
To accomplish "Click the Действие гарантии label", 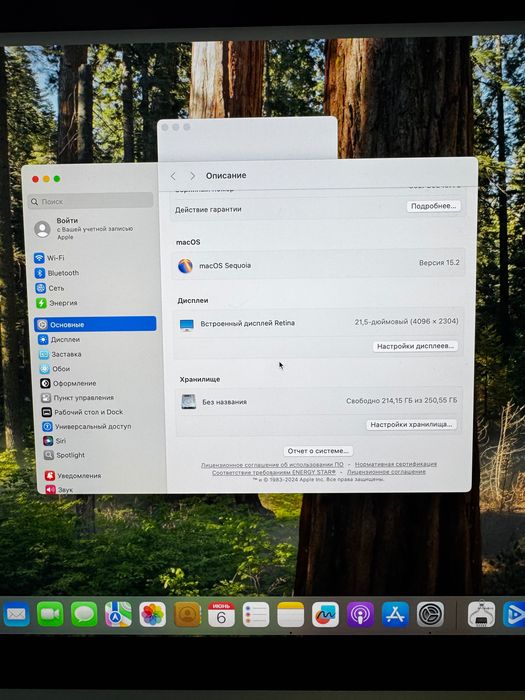I will [x=208, y=209].
